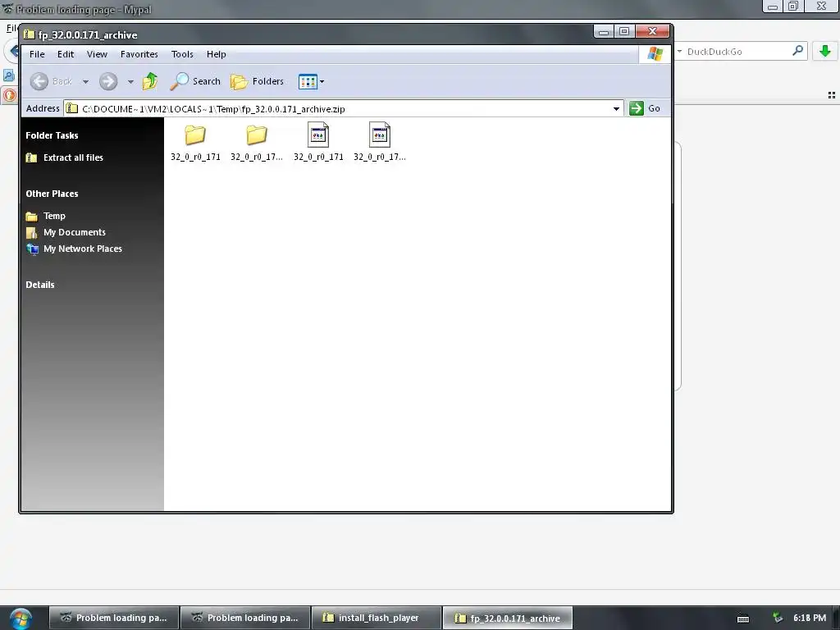Switch to first Problem loading page taskbar item
840x630 pixels.
[114, 618]
